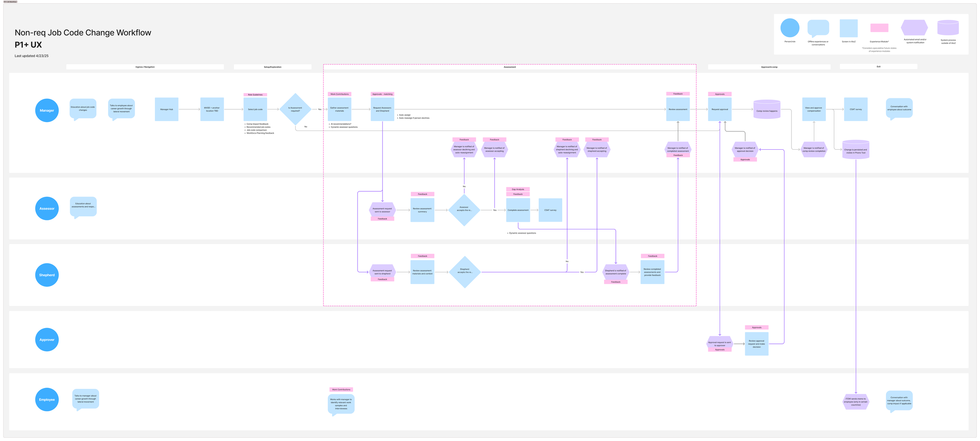Select the Request approval box
This screenshot has width=980, height=441.
pyautogui.click(x=720, y=109)
